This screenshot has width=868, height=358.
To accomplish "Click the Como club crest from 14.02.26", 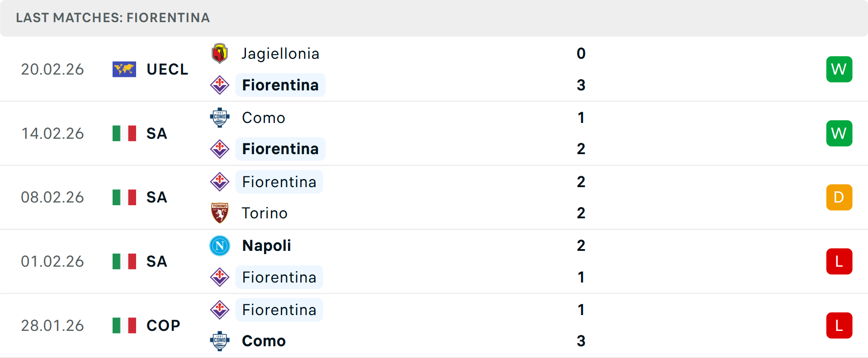I will coord(220,118).
